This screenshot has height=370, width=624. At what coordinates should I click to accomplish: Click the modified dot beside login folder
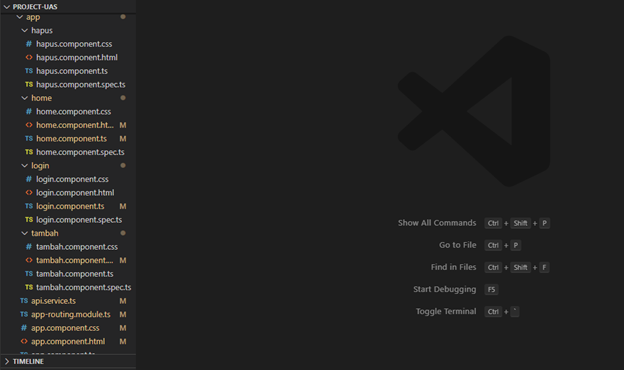pos(123,166)
